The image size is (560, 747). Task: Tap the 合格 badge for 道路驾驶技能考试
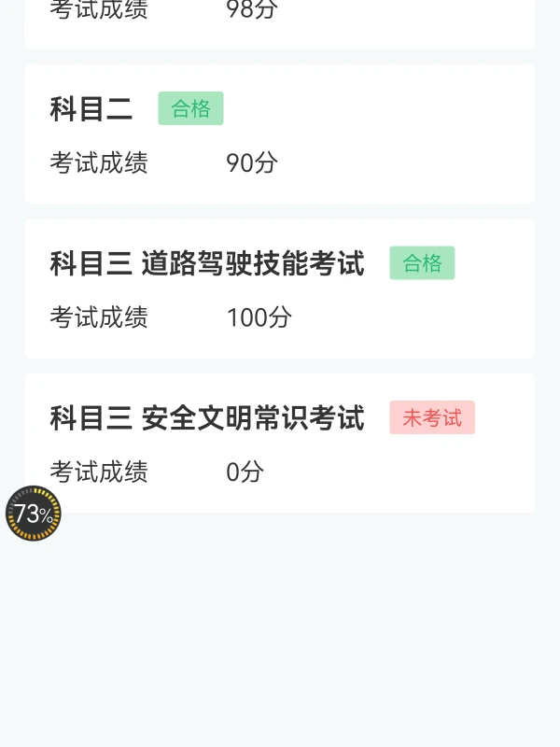pos(422,262)
